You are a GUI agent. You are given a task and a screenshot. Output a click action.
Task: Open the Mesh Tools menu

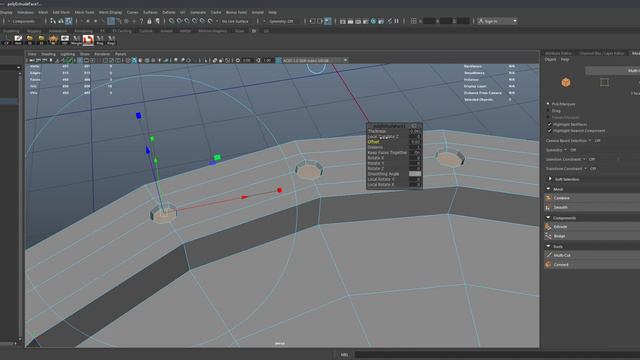point(84,12)
